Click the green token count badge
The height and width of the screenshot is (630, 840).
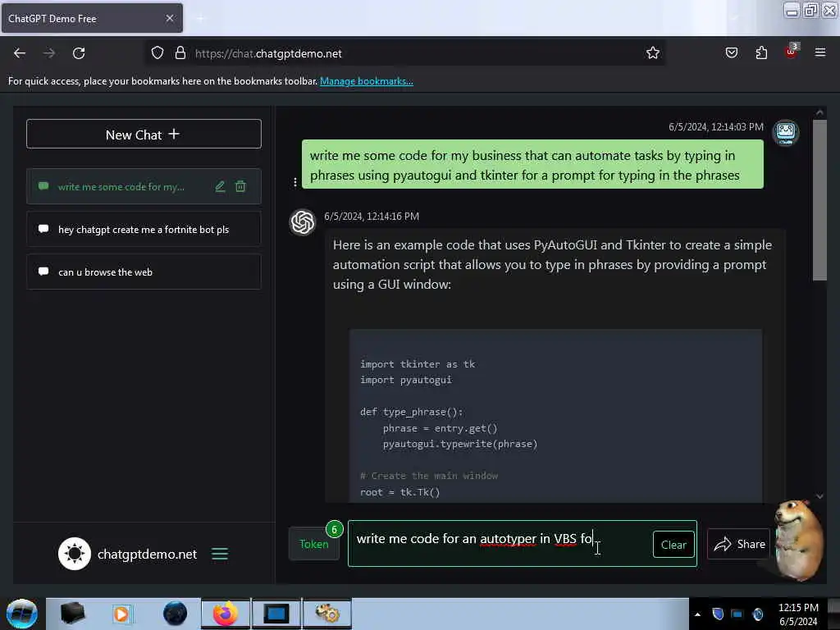(335, 529)
